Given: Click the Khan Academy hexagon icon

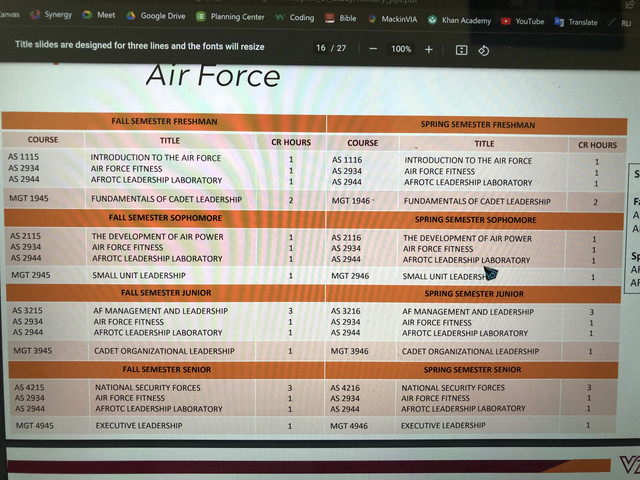Looking at the screenshot, I should [432, 20].
